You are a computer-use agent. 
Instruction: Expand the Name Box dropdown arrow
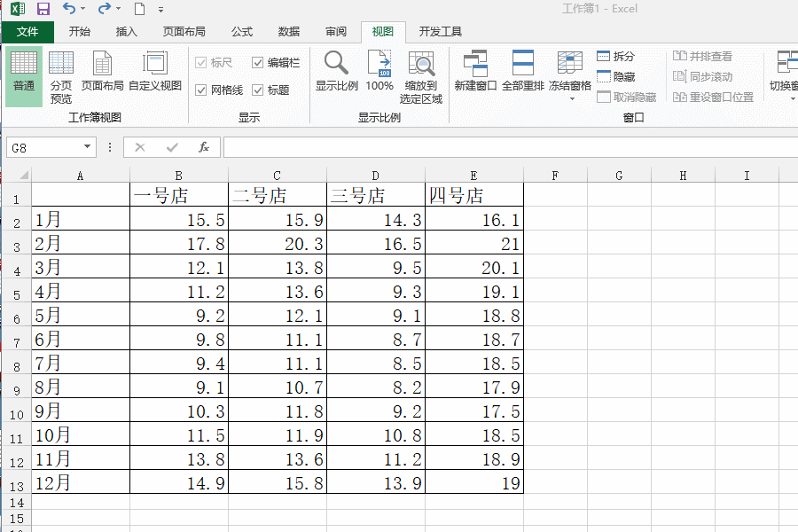tap(88, 147)
